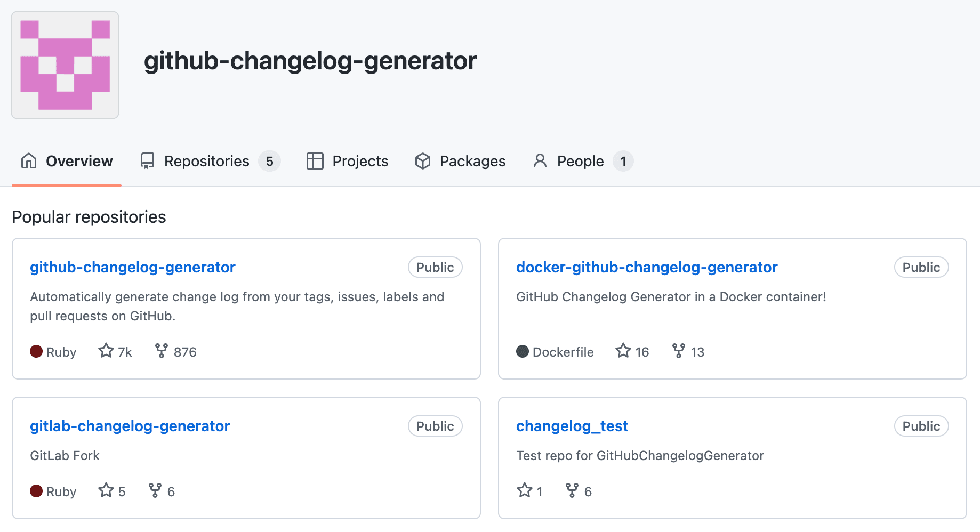The image size is (980, 532).
Task: Open the fork count of changelog_test
Action: (x=579, y=491)
